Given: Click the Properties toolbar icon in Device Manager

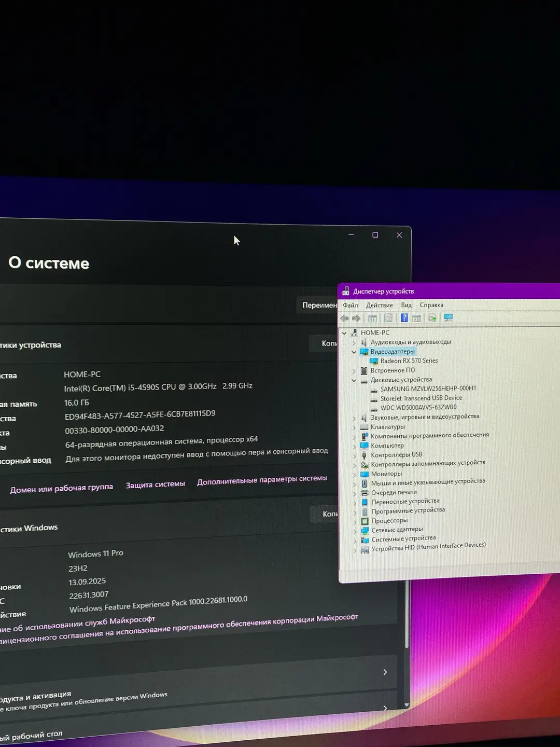Looking at the screenshot, I should (x=388, y=318).
